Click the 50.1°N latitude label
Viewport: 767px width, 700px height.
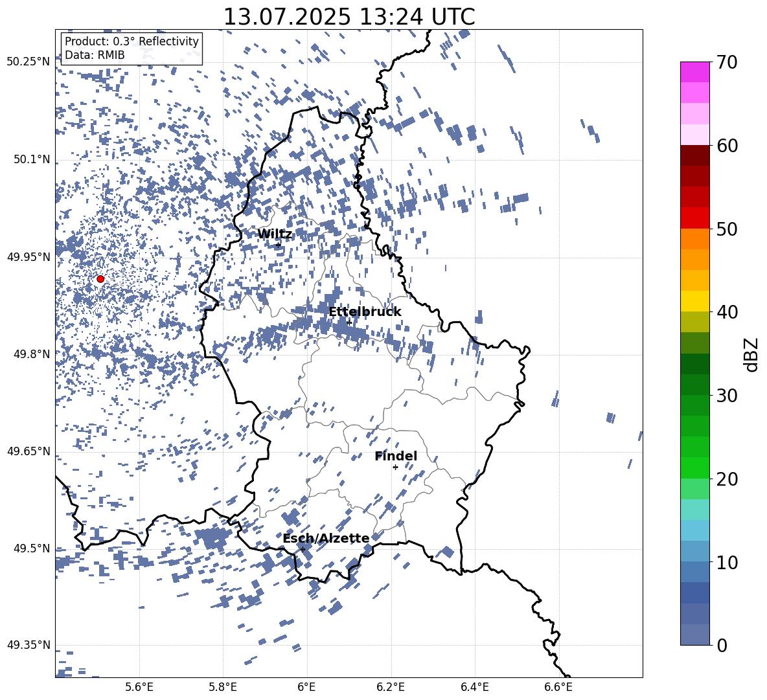click(31, 160)
